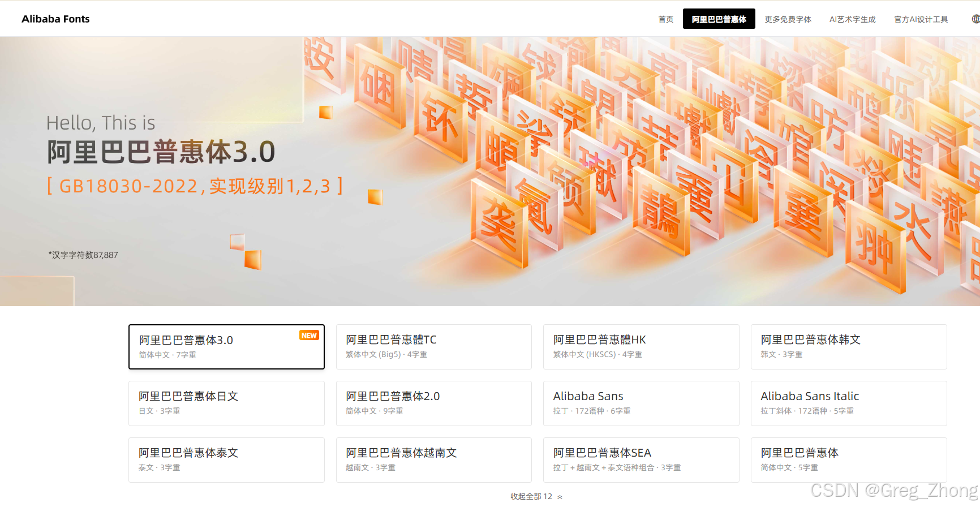Select the 阿里巴巴普惠体2.0 font card
This screenshot has width=980, height=507.
pyautogui.click(x=434, y=403)
